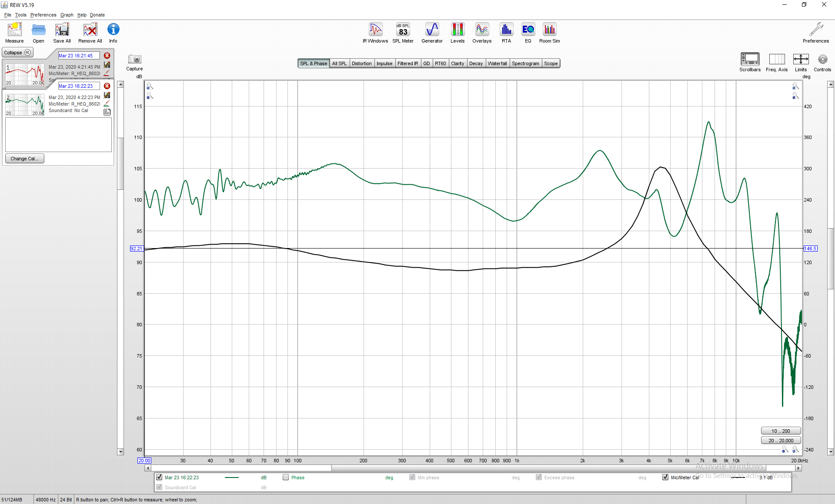Zoom out the deg axis with the magnifier

coord(795,96)
